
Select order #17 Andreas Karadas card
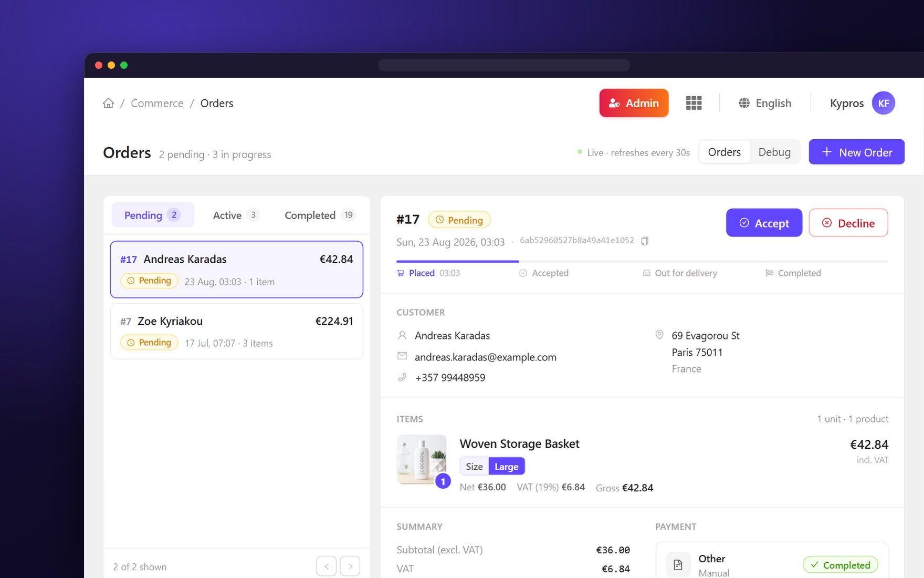237,270
